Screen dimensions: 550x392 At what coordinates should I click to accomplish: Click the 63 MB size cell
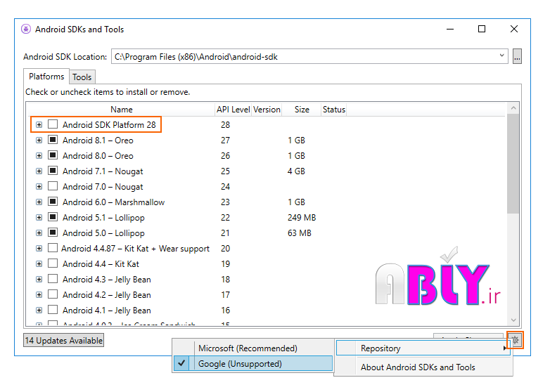coord(299,233)
